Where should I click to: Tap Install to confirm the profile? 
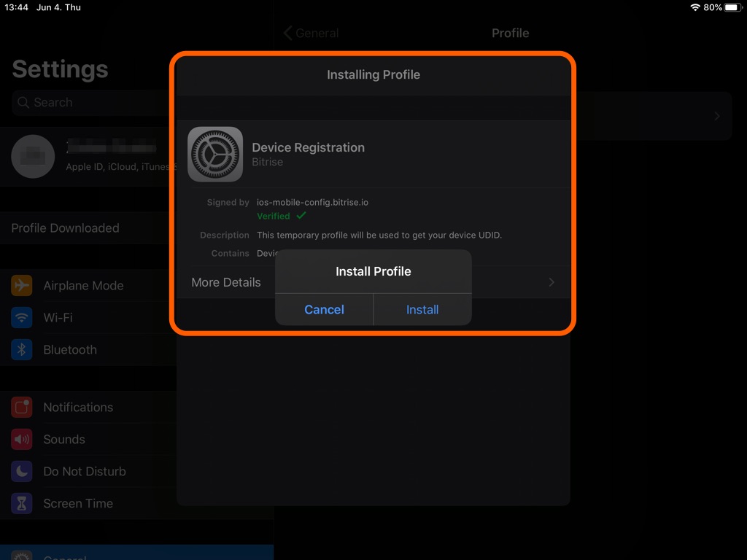pyautogui.click(x=422, y=309)
